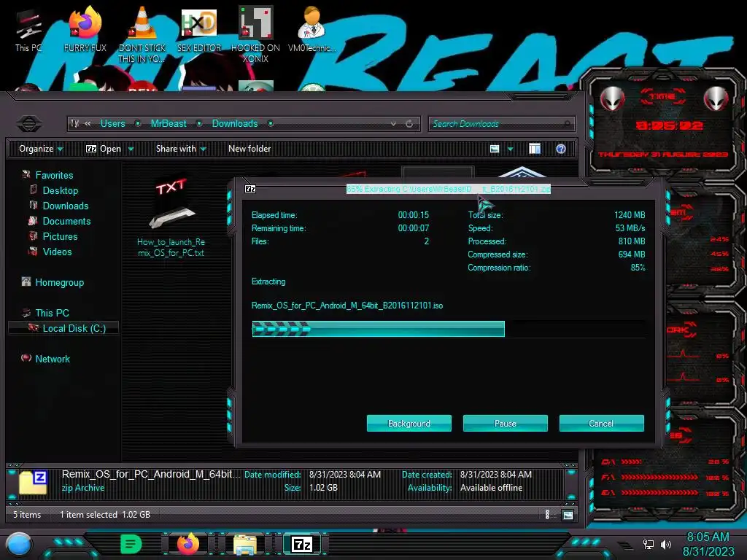Click Remix_OS_for_PC_Android_M_64bit filename in details pane
747x560 pixels.
pyautogui.click(x=151, y=474)
